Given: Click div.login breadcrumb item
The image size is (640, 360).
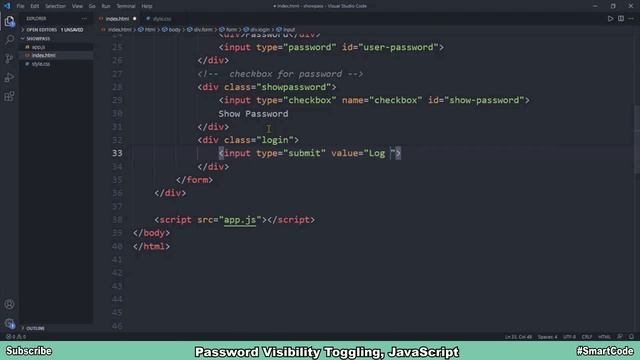Looking at the screenshot, I should pyautogui.click(x=257, y=29).
